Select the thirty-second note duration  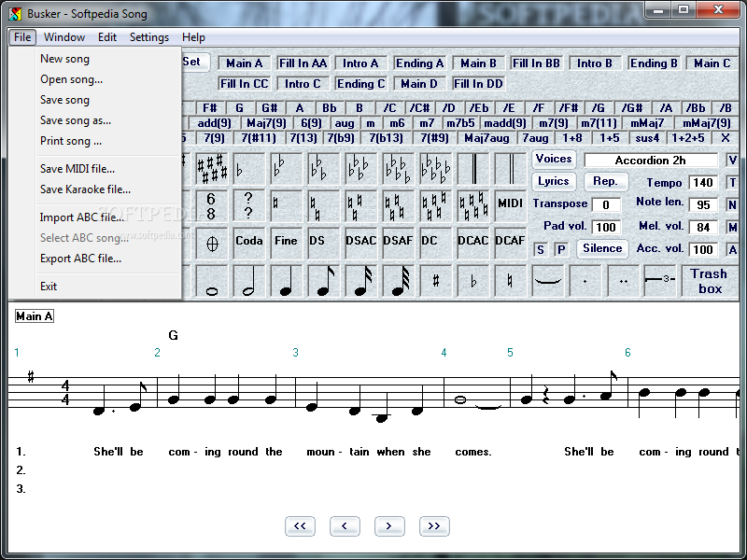399,282
